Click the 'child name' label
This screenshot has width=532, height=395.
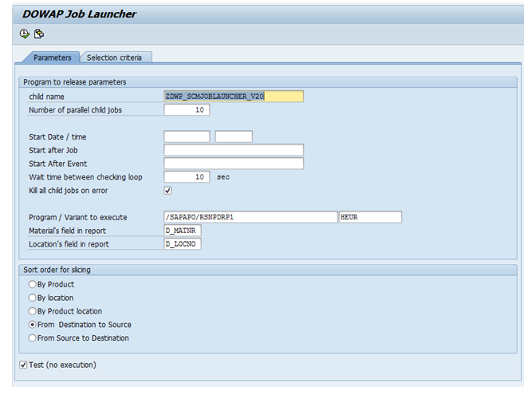(x=46, y=97)
